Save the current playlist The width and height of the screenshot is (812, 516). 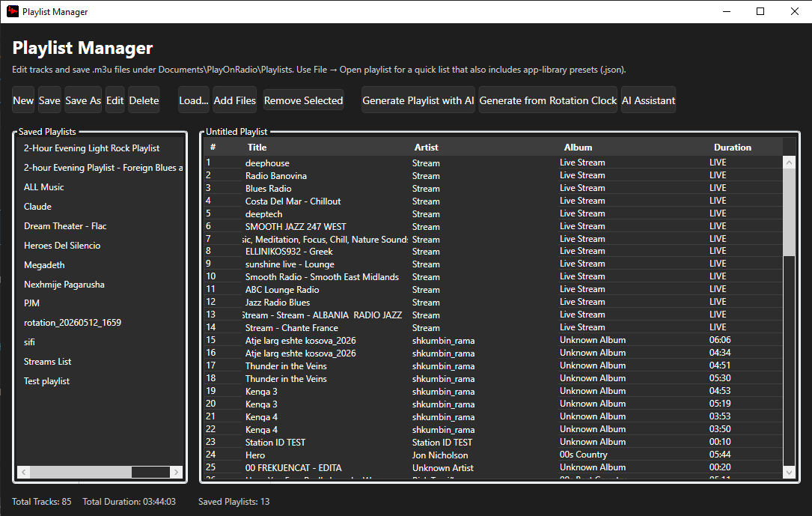49,100
